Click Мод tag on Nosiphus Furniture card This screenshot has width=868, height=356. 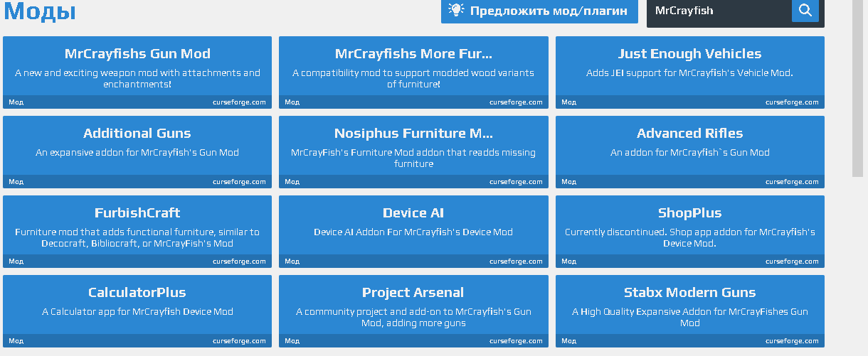[x=292, y=182]
